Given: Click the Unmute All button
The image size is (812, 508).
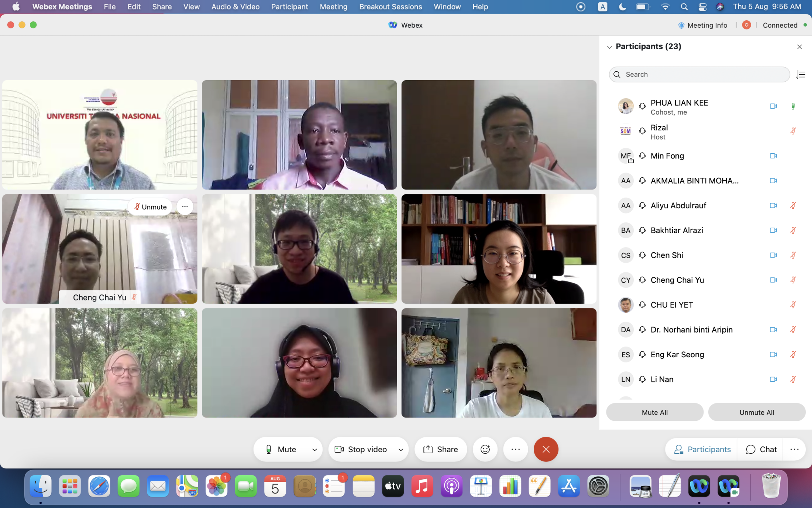Looking at the screenshot, I should [x=756, y=412].
